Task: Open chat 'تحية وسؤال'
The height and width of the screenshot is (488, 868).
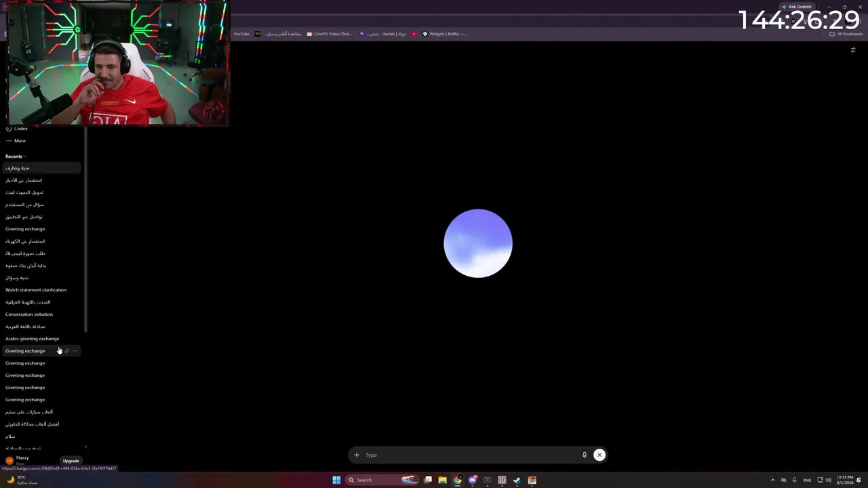Action: click(41, 278)
